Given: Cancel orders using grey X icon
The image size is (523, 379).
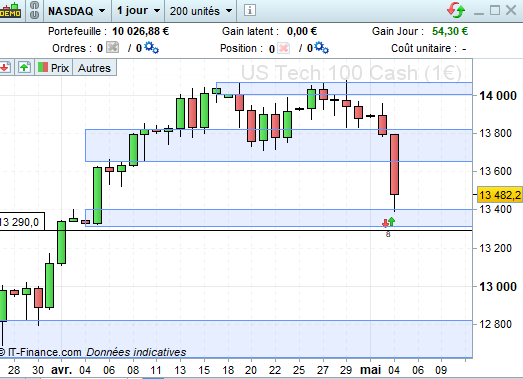Looking at the screenshot, I should (113, 47).
